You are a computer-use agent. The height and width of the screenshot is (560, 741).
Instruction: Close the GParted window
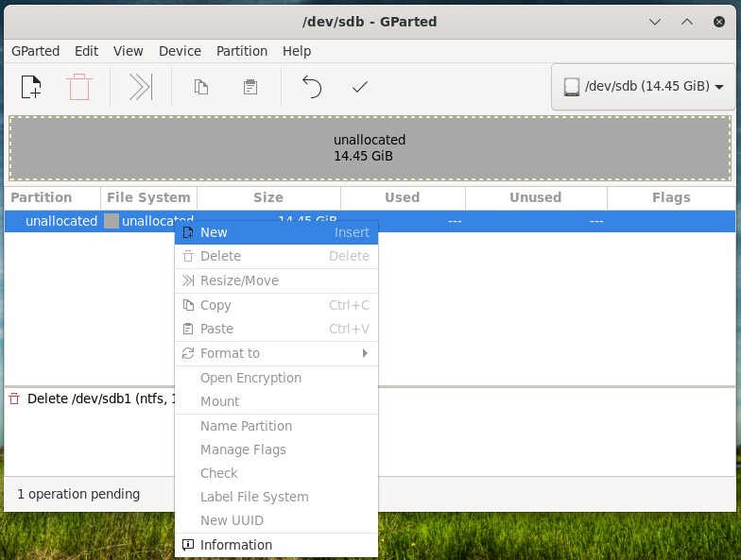719,22
